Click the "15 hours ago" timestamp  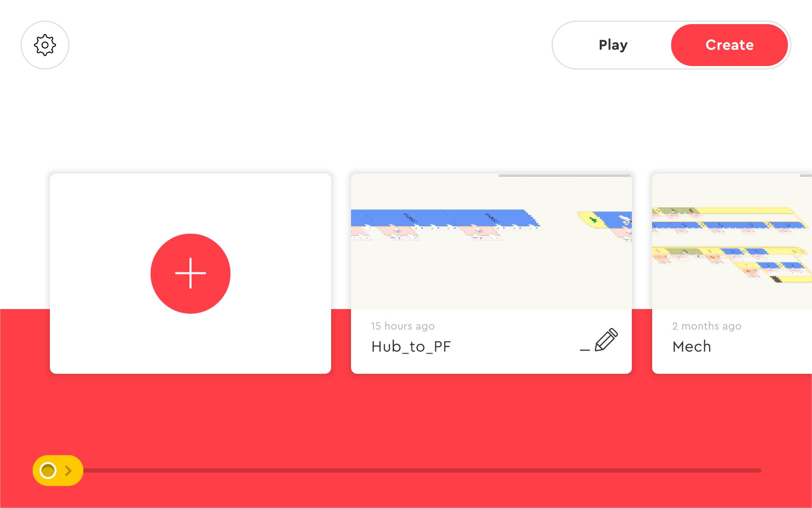tap(403, 326)
